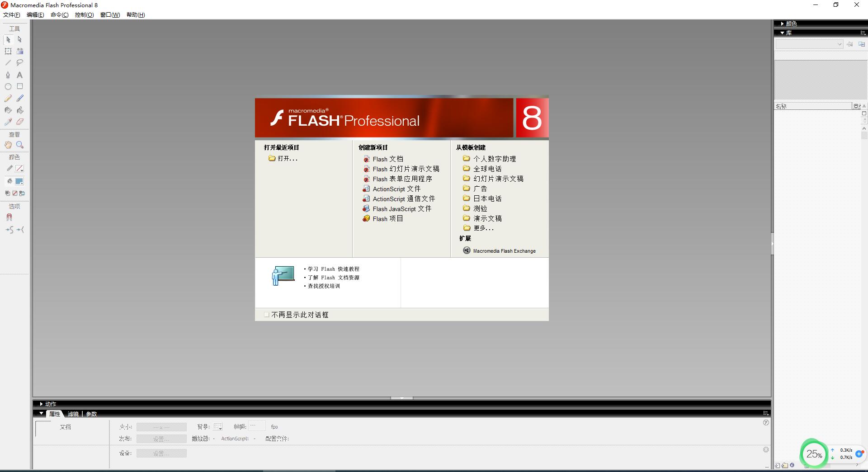Open the 广告 template folder
Screen dimensions: 868x472
click(x=475, y=189)
